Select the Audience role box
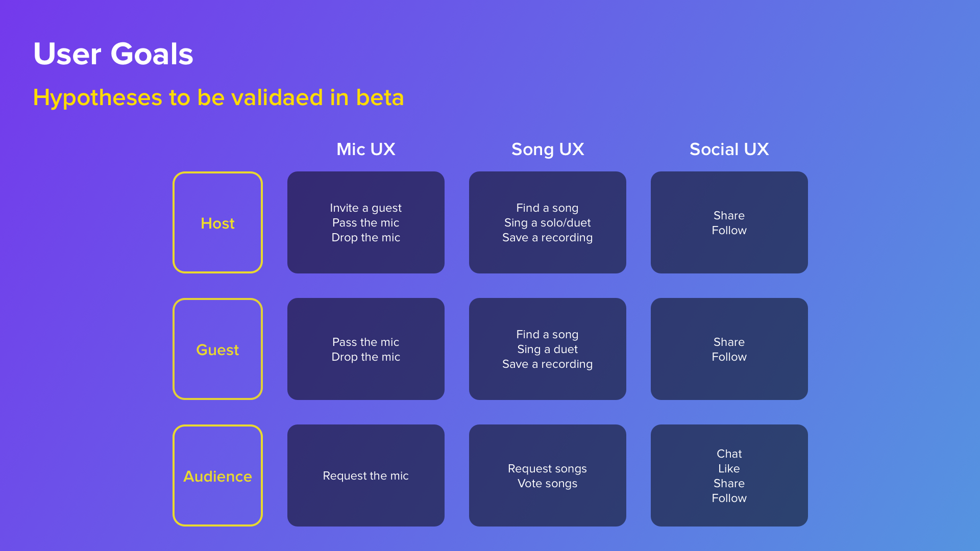This screenshot has height=551, width=980. point(218,475)
